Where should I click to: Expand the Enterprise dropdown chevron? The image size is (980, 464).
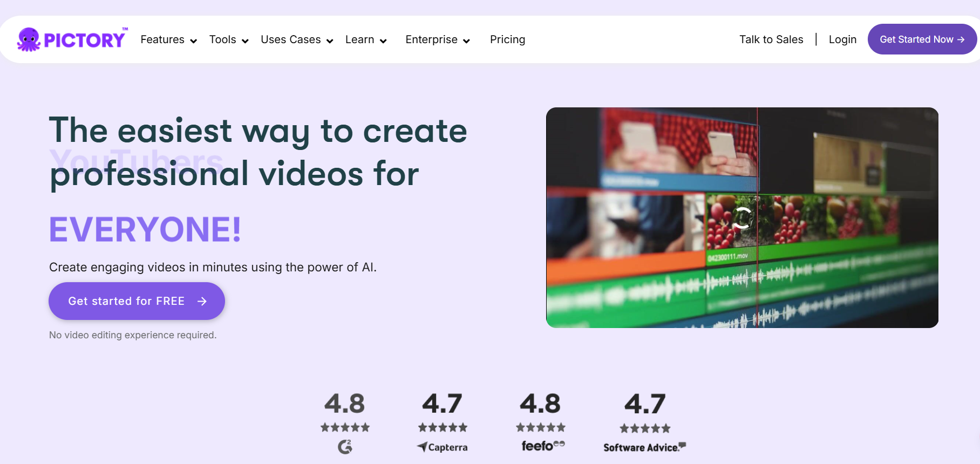click(x=466, y=41)
